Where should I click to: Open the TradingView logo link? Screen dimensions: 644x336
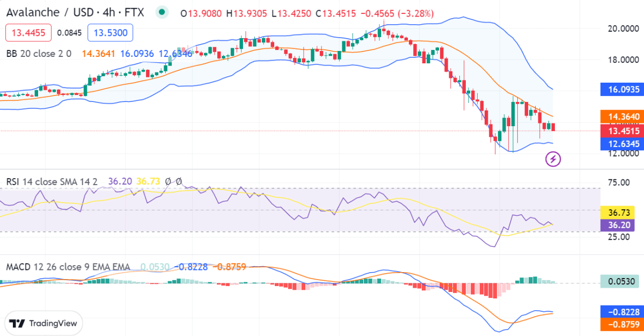44,323
